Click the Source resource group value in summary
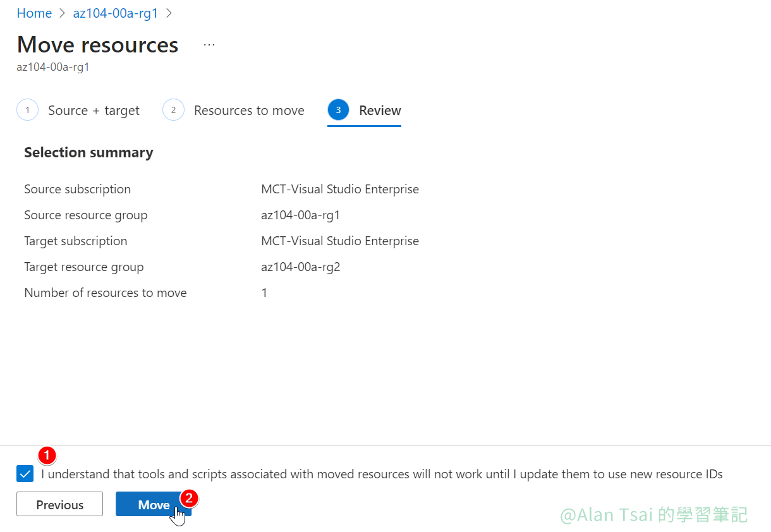 (301, 215)
